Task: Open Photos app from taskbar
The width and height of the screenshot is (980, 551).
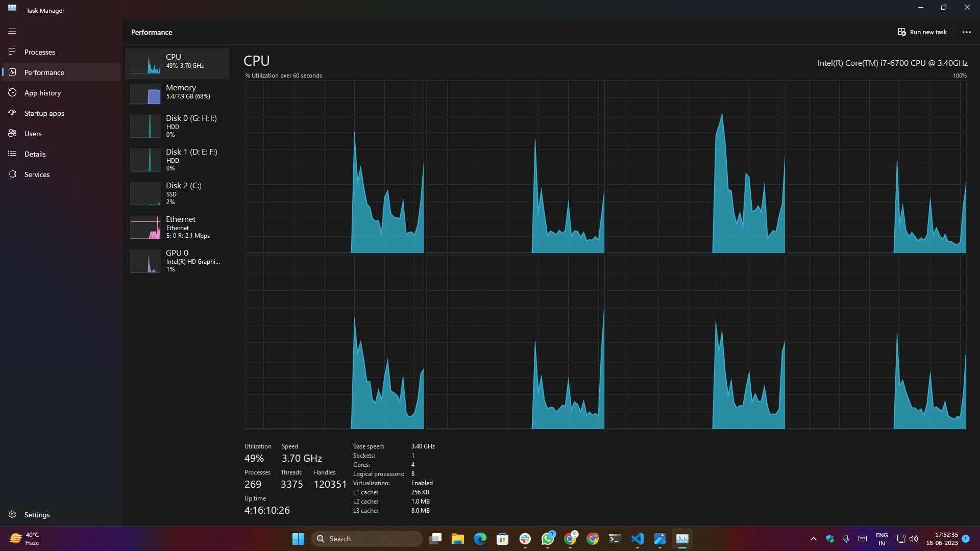Action: pyautogui.click(x=660, y=539)
